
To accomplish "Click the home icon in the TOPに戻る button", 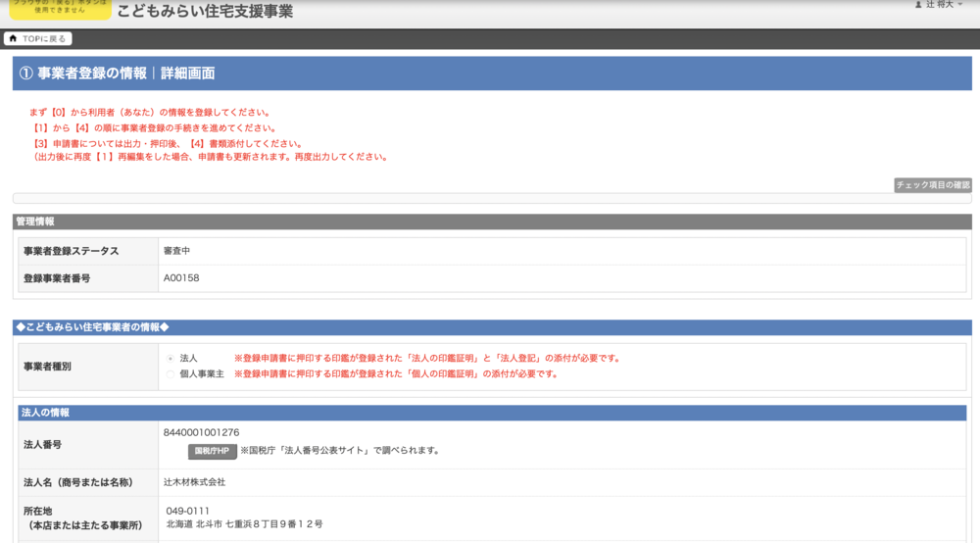I will [13, 39].
